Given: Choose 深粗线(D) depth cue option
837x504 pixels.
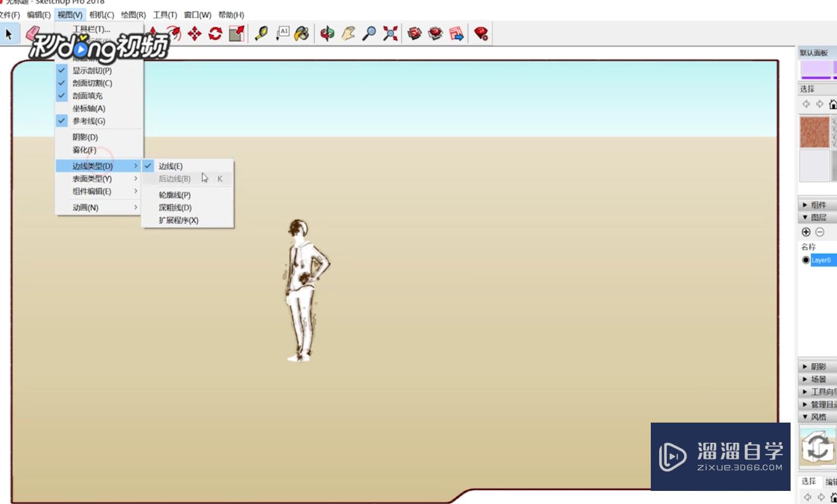Looking at the screenshot, I should tap(187, 207).
